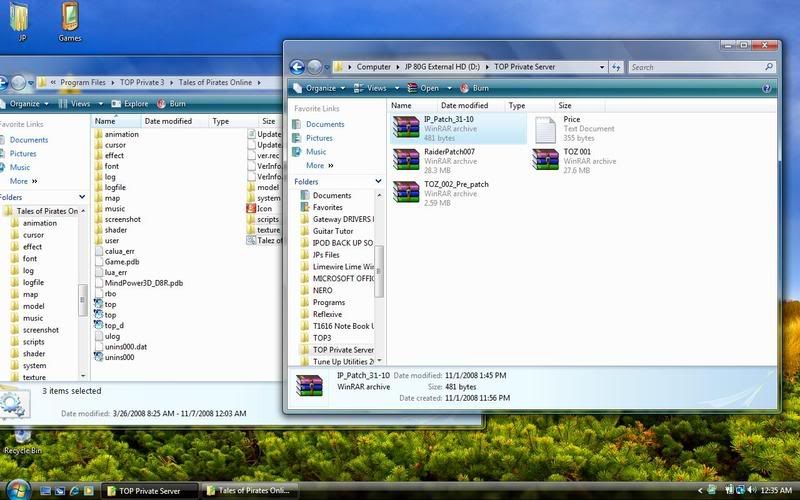Screen dimensions: 800x500
Task: Select the Price text document icon
Action: click(546, 127)
